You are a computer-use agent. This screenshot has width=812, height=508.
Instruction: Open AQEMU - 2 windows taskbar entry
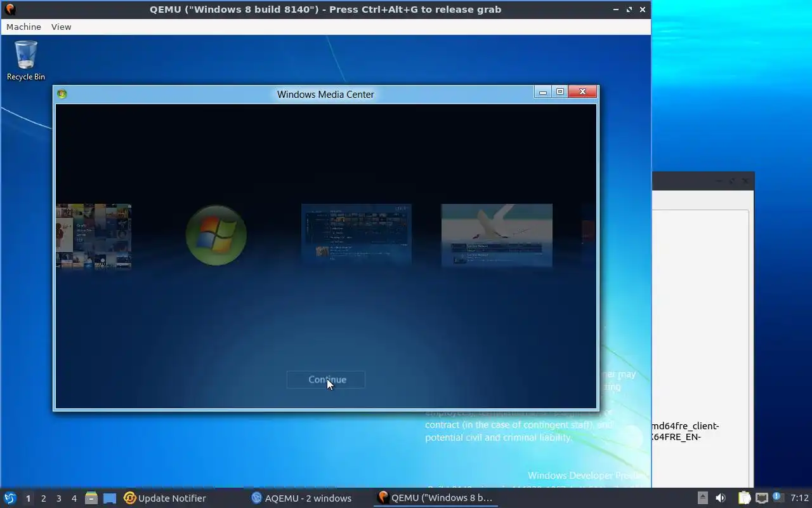tap(301, 498)
